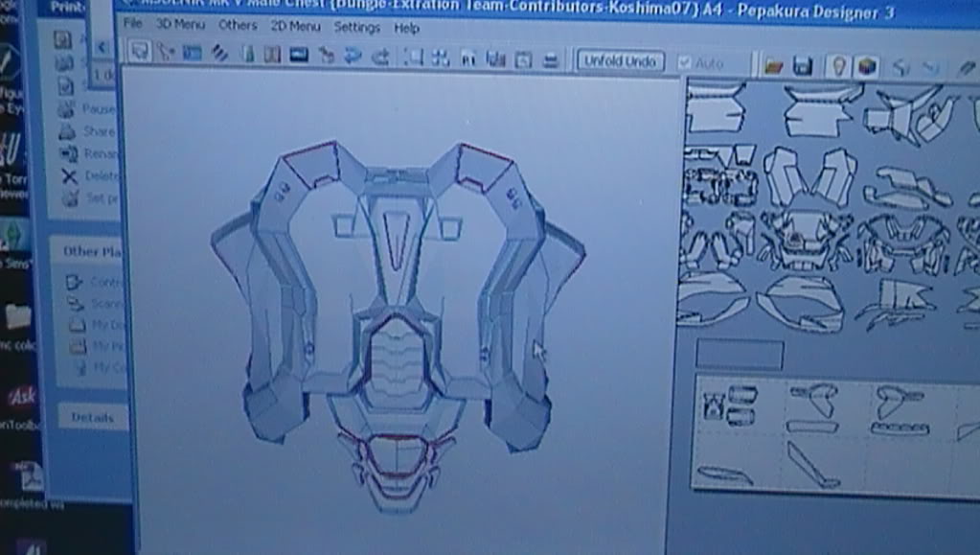Click the dotted selection rectangle toolbar icon

coord(413,58)
